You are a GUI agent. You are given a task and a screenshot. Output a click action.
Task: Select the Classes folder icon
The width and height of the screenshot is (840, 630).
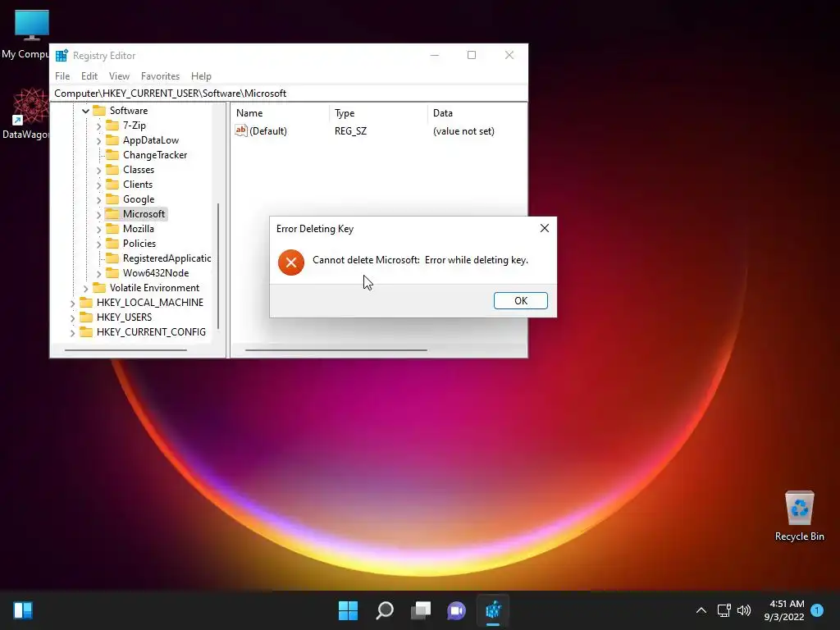[x=112, y=169]
